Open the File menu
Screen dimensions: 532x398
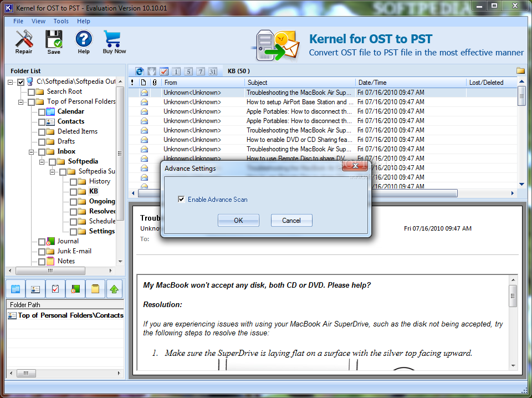coord(18,21)
